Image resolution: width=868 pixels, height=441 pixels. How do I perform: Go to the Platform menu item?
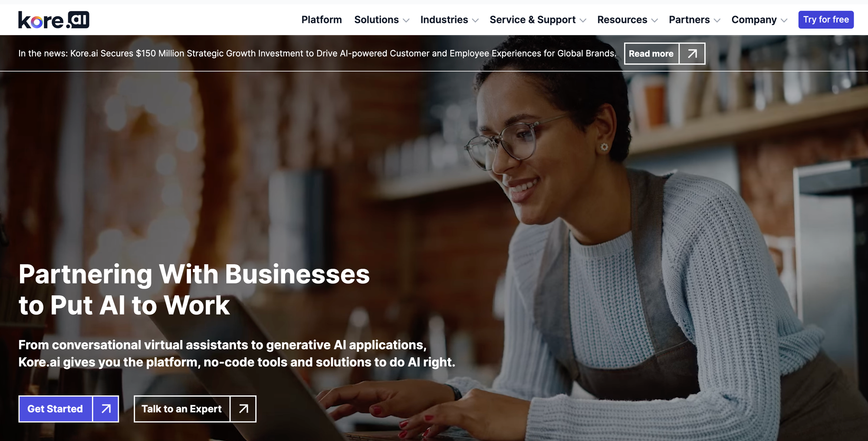[x=322, y=20]
